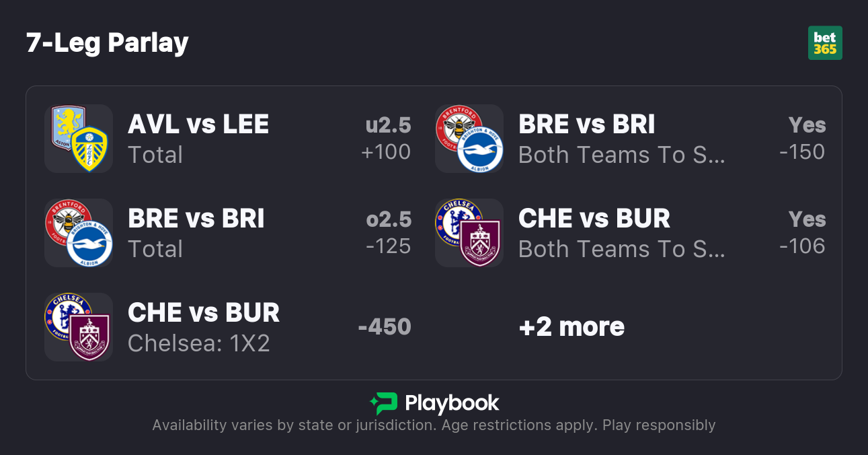This screenshot has width=868, height=455.
Task: Click the green Playbook logo icon
Action: [x=384, y=403]
